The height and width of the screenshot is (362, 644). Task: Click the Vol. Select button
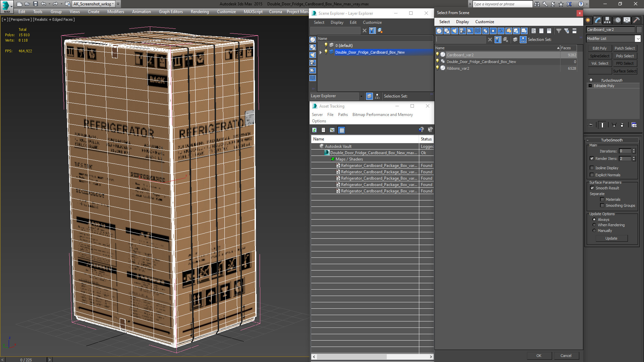point(599,63)
